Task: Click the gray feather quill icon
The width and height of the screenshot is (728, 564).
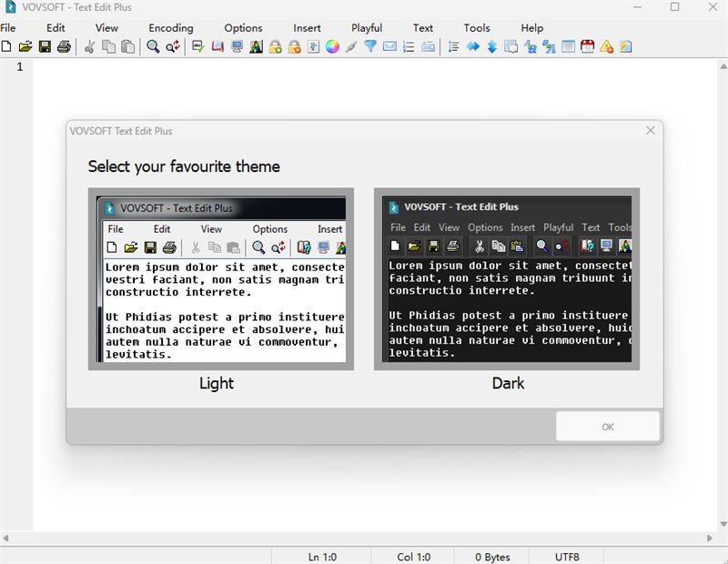Action: point(351,46)
